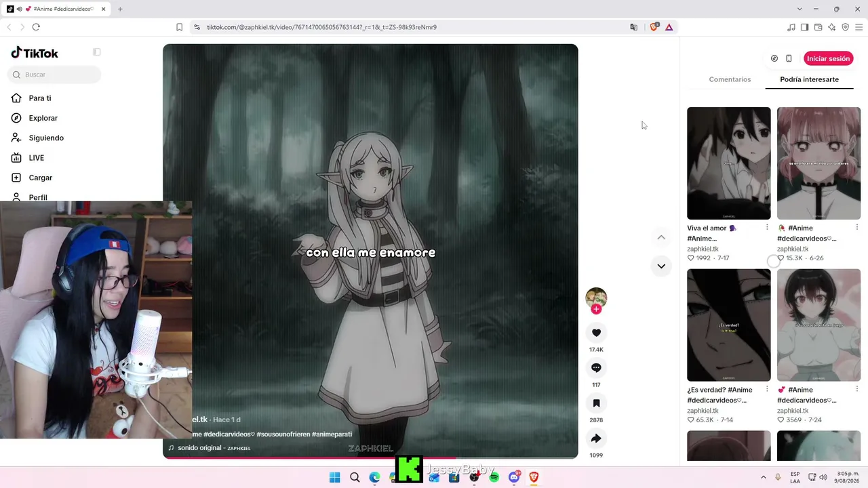Open options for the Viva el amor video
Screen dimensions: 868x488
point(767,228)
